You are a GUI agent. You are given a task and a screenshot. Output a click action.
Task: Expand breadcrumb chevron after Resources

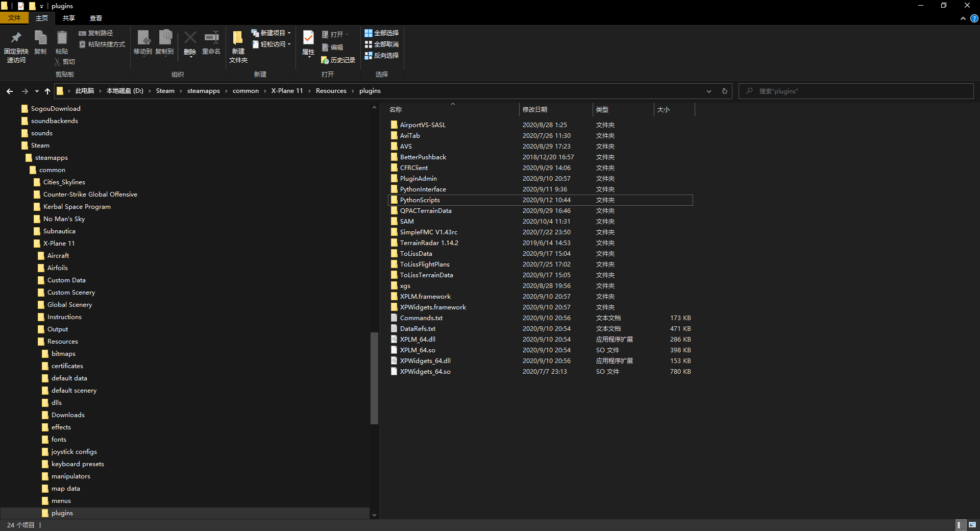(x=353, y=91)
